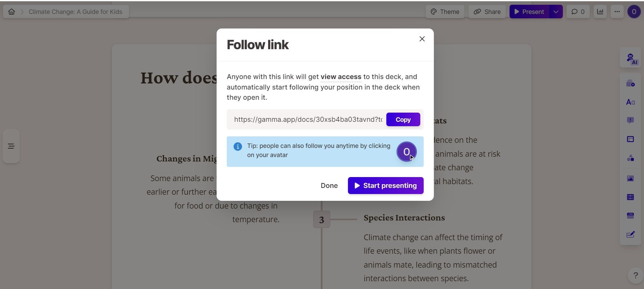Open the Present options dropdown

pyautogui.click(x=556, y=12)
